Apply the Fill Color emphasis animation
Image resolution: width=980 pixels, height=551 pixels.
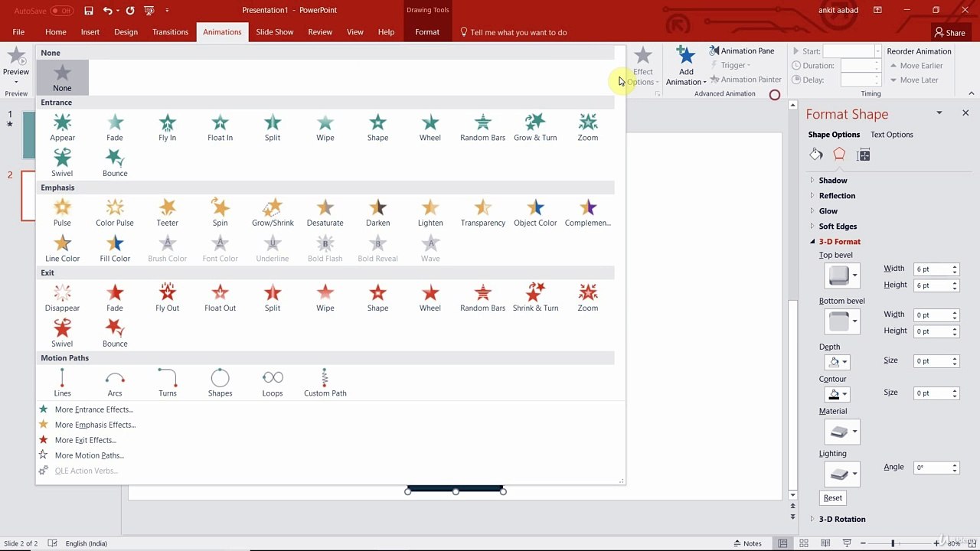pos(115,248)
